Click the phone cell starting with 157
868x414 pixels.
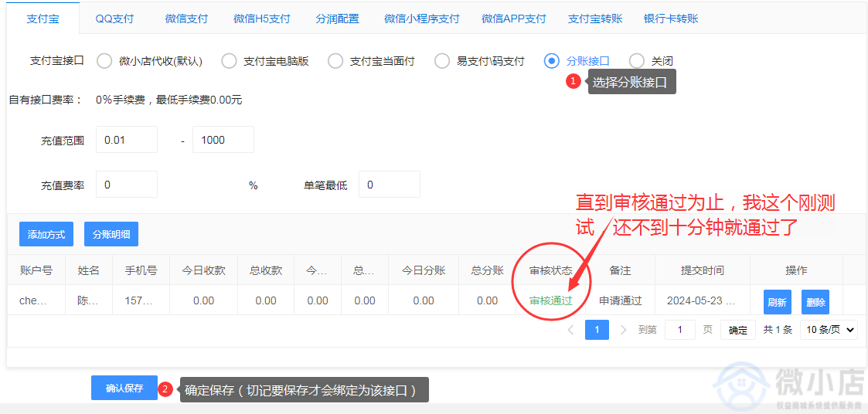click(141, 300)
